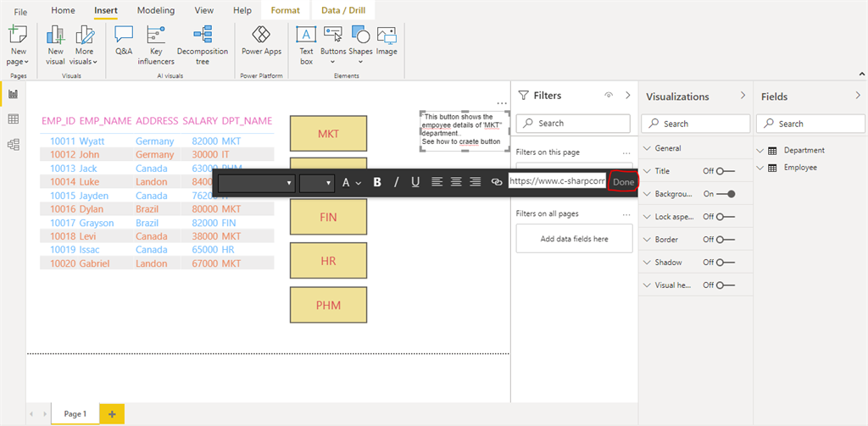868x426 pixels.
Task: Expand the Employee table fields
Action: (x=759, y=168)
